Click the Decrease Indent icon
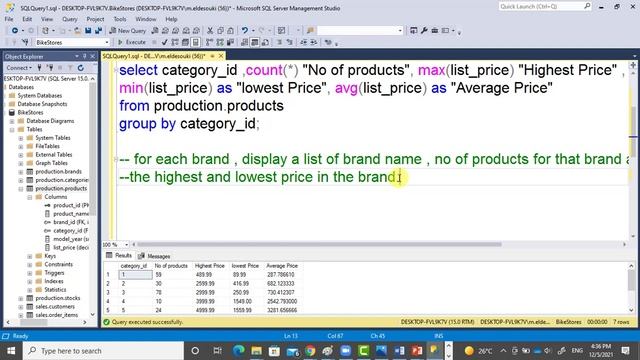The width and height of the screenshot is (640, 360). point(304,42)
